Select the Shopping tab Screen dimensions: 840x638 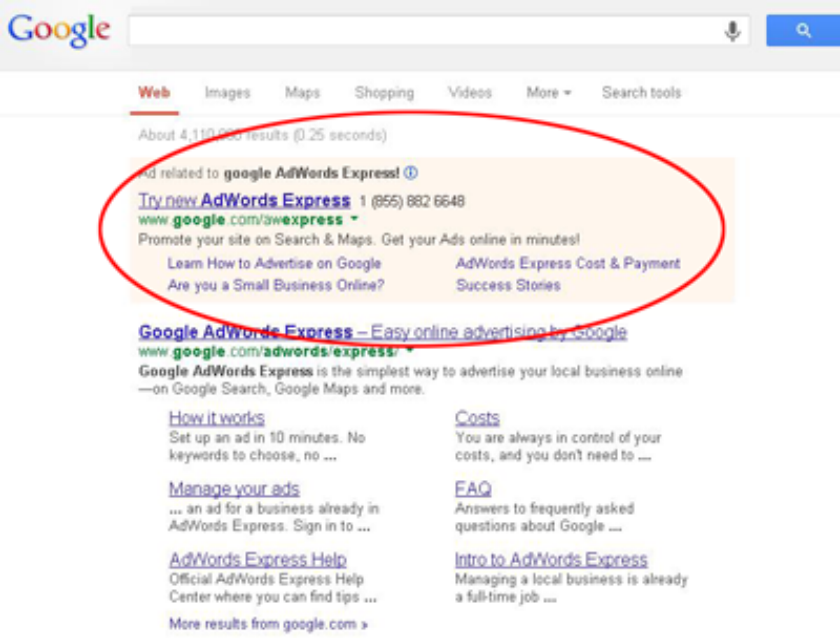click(384, 92)
